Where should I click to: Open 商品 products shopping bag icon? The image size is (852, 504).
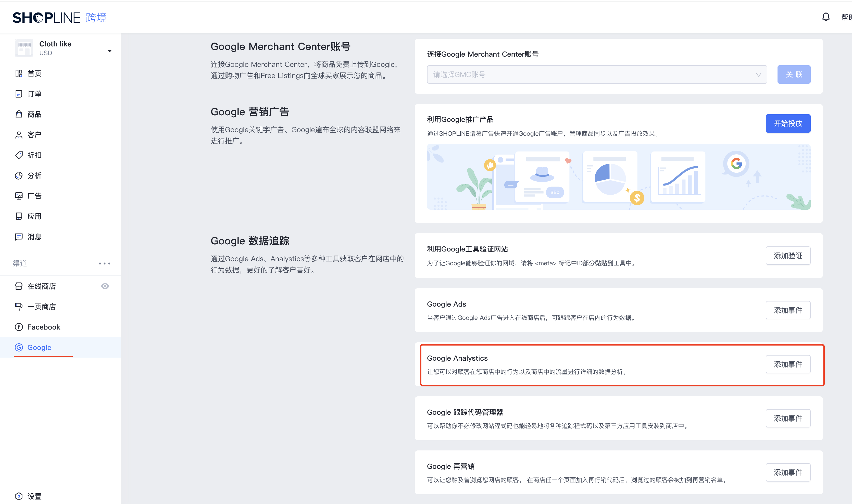[19, 114]
